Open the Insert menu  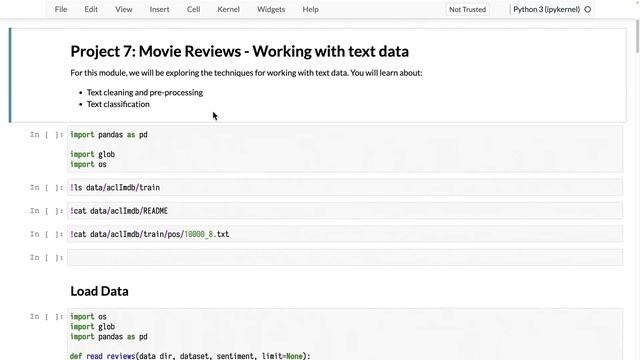click(x=159, y=9)
